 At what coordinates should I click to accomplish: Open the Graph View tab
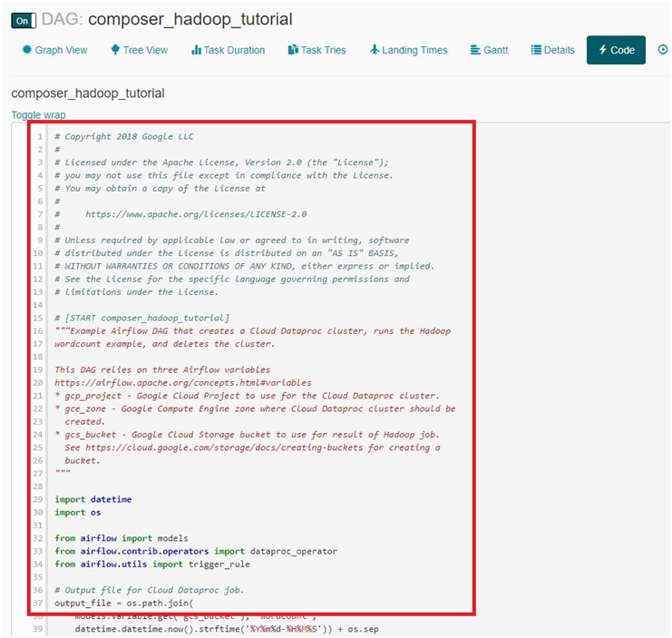(54, 50)
